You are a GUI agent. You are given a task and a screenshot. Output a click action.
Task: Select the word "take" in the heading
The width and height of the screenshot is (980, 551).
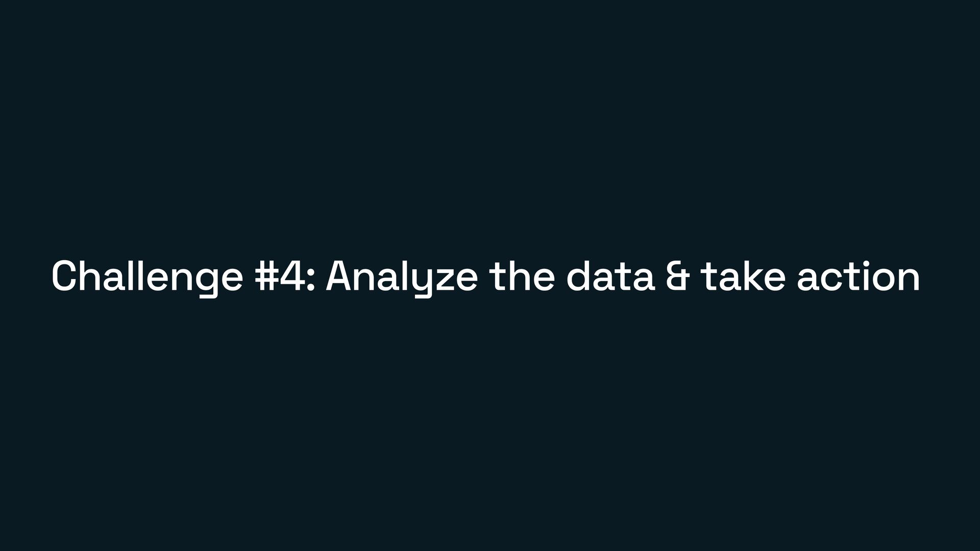pos(743,276)
